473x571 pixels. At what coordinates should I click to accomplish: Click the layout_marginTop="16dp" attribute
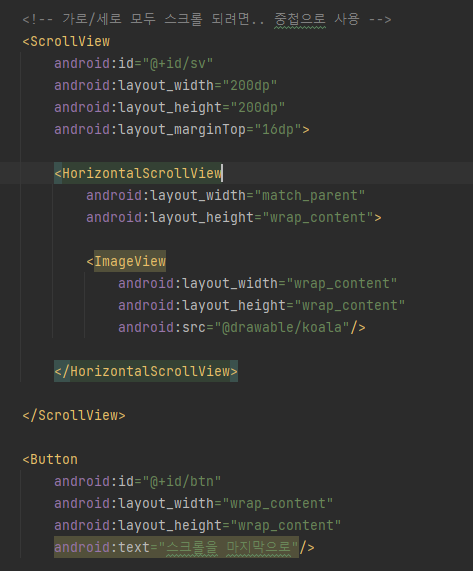pyautogui.click(x=182, y=129)
